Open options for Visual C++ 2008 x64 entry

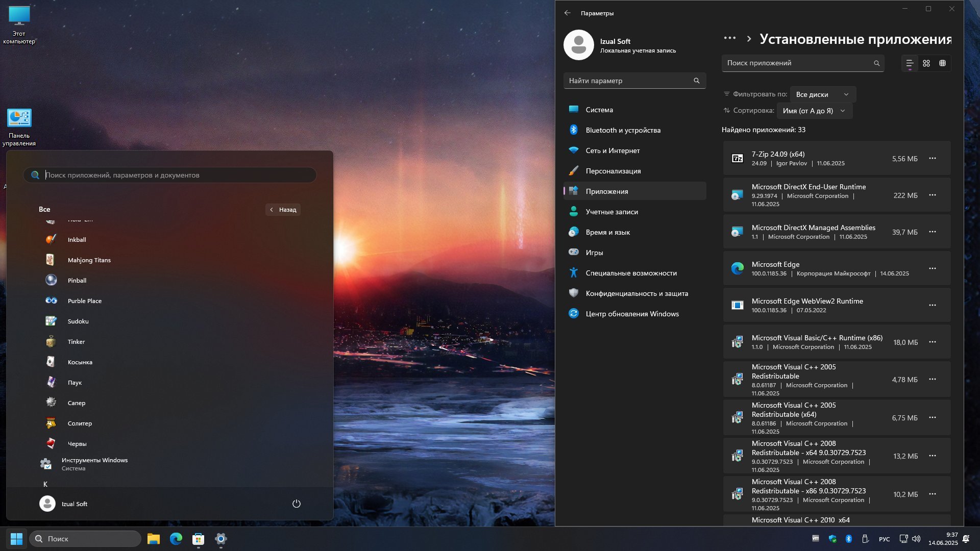tap(932, 456)
